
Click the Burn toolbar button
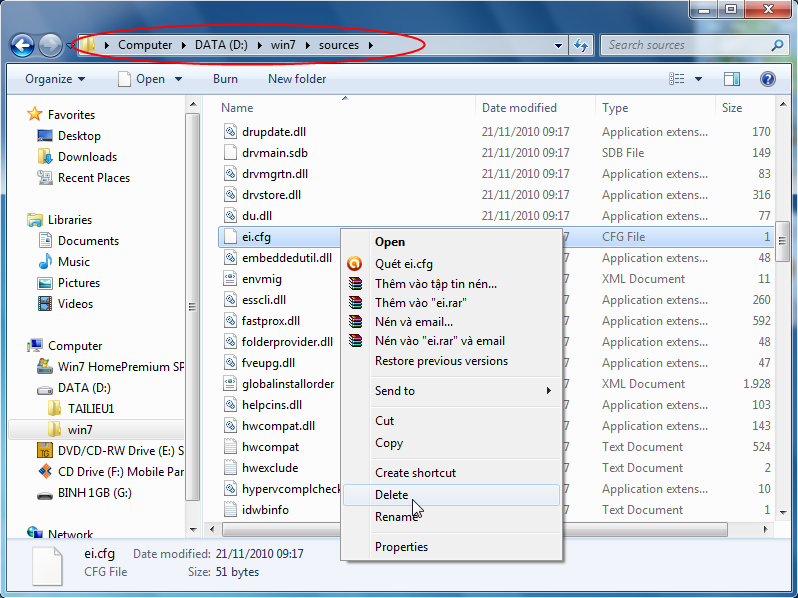(225, 79)
